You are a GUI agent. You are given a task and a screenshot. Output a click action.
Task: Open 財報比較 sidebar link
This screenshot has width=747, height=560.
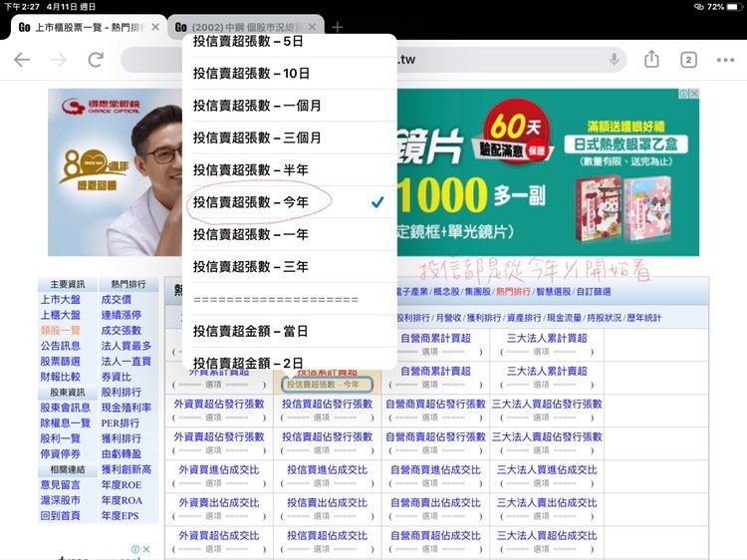(x=61, y=377)
